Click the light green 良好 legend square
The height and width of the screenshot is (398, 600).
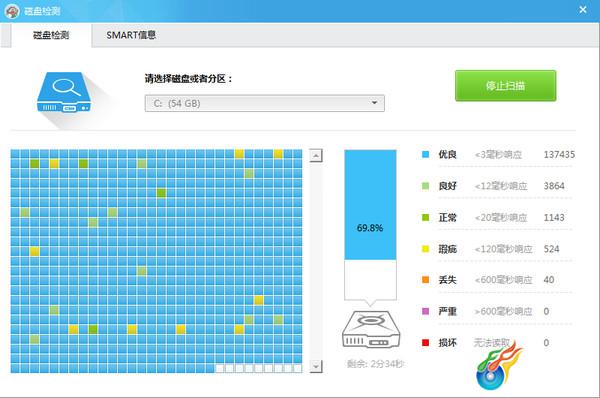click(425, 186)
